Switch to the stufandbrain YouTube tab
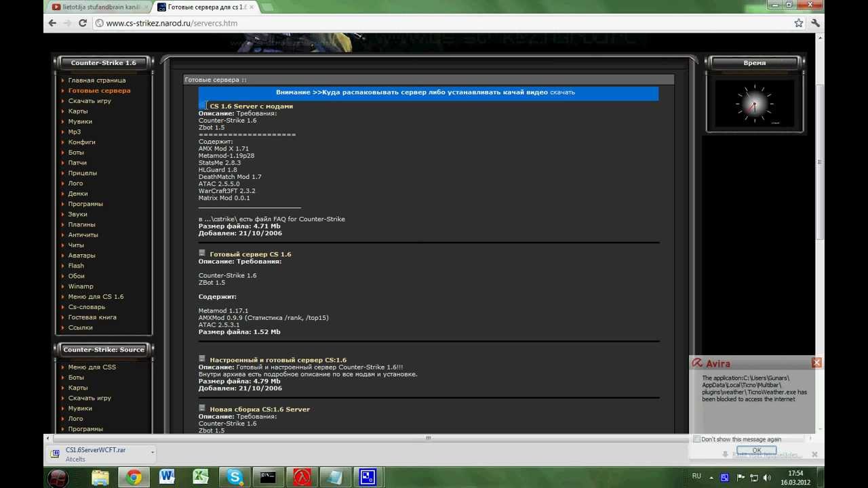The image size is (868, 488). tap(98, 7)
